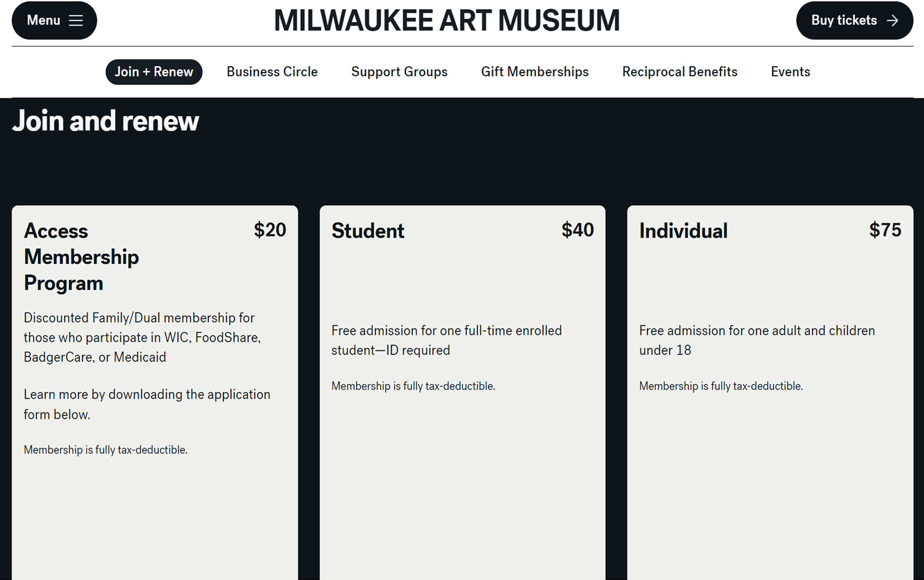This screenshot has width=924, height=580.
Task: Click the $75 Individual membership price
Action: (x=885, y=230)
